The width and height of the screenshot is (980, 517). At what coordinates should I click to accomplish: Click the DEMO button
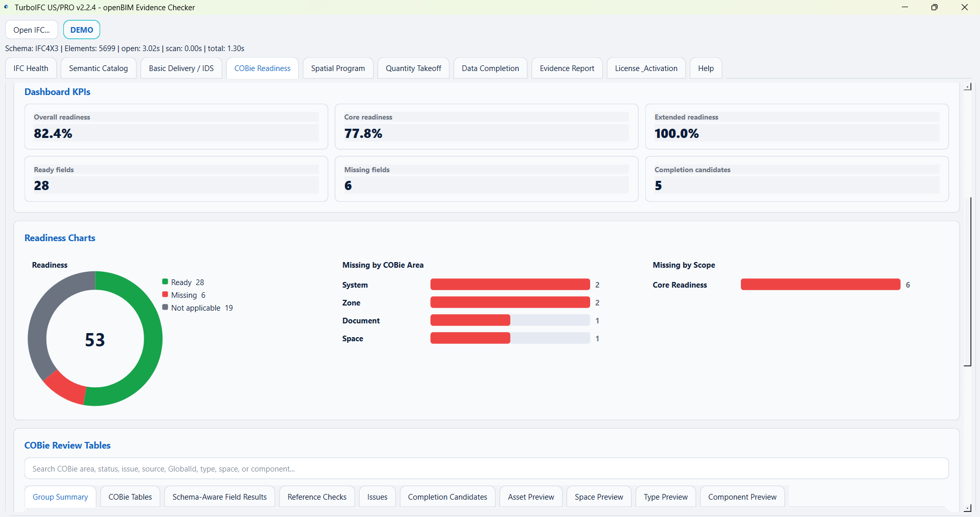pyautogui.click(x=82, y=30)
